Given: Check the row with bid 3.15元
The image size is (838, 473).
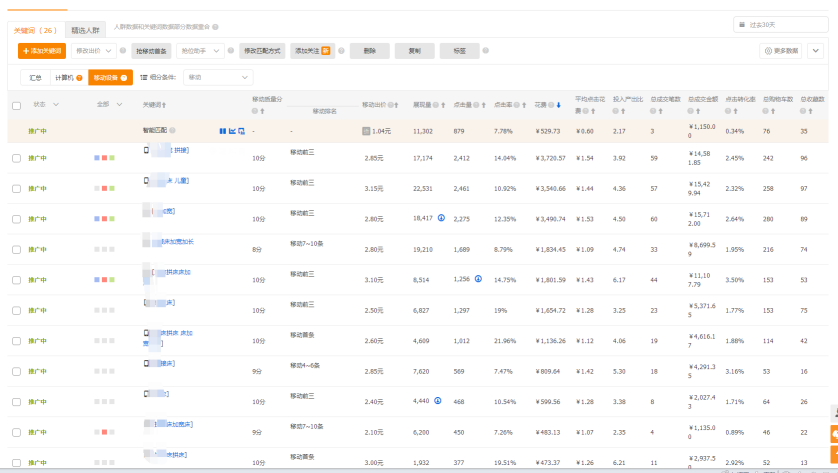Looking at the screenshot, I should pos(16,188).
